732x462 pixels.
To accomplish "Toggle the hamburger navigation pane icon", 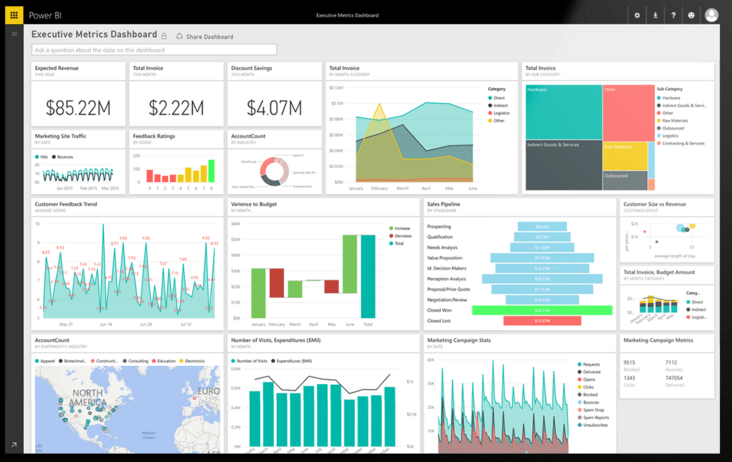I will pyautogui.click(x=14, y=34).
